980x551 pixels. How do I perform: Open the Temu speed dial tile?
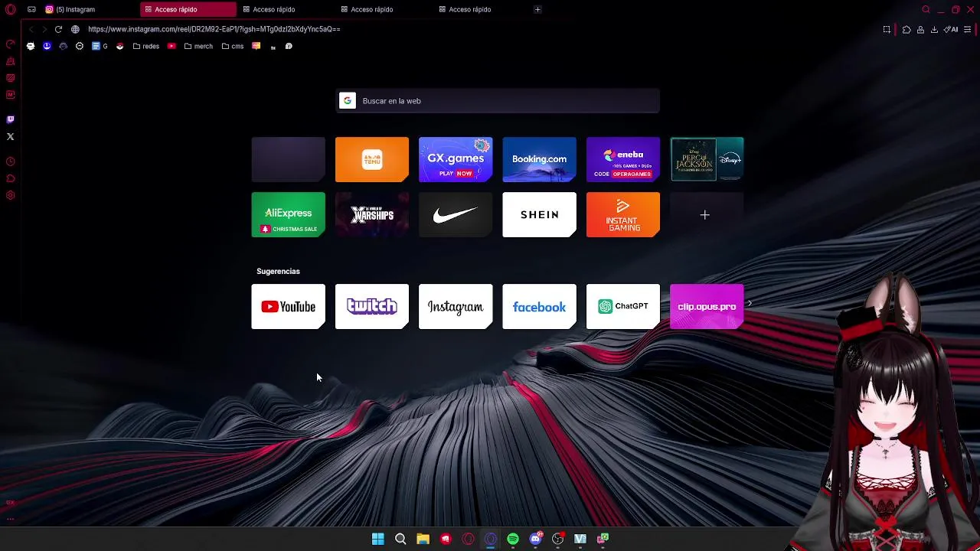372,159
